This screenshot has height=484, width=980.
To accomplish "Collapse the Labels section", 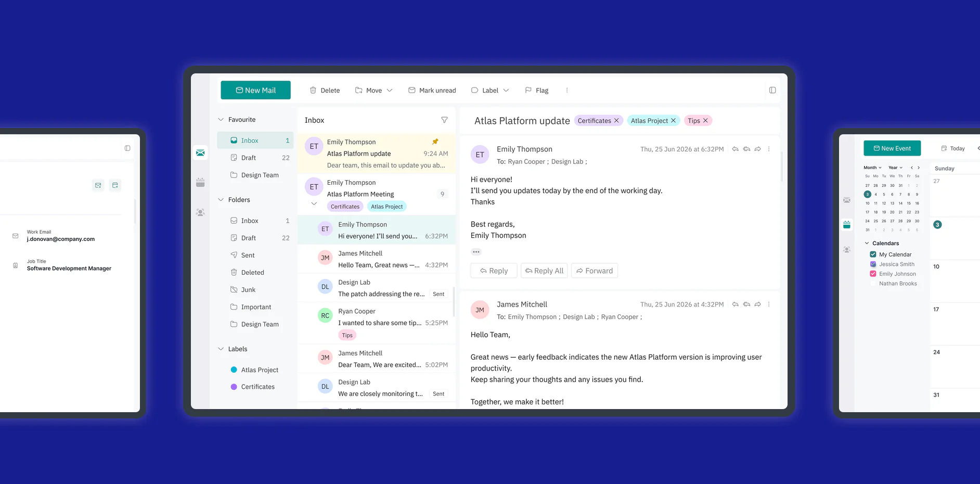I will coord(221,349).
